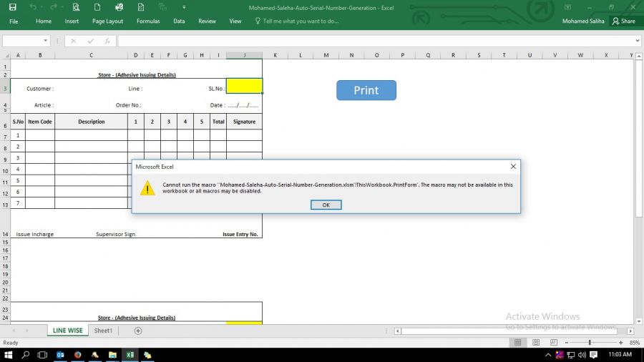The image size is (644, 362).
Task: Click the New blank workbook icon
Action: pos(97,7)
